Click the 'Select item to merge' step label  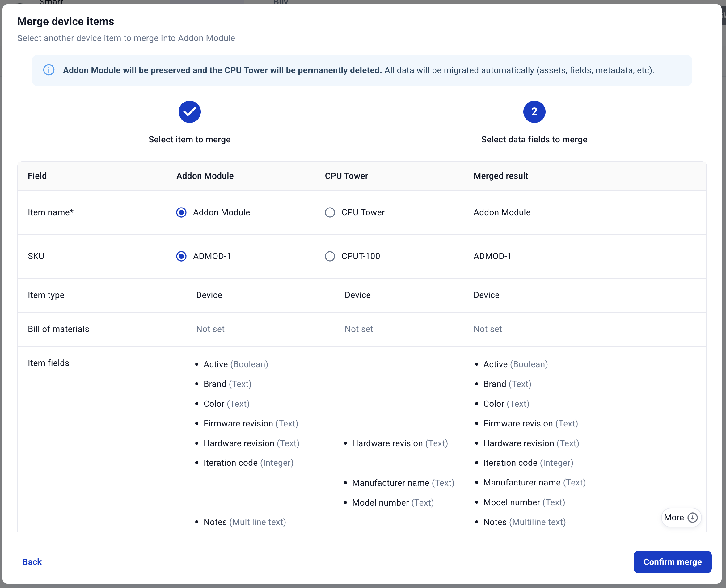coord(189,140)
